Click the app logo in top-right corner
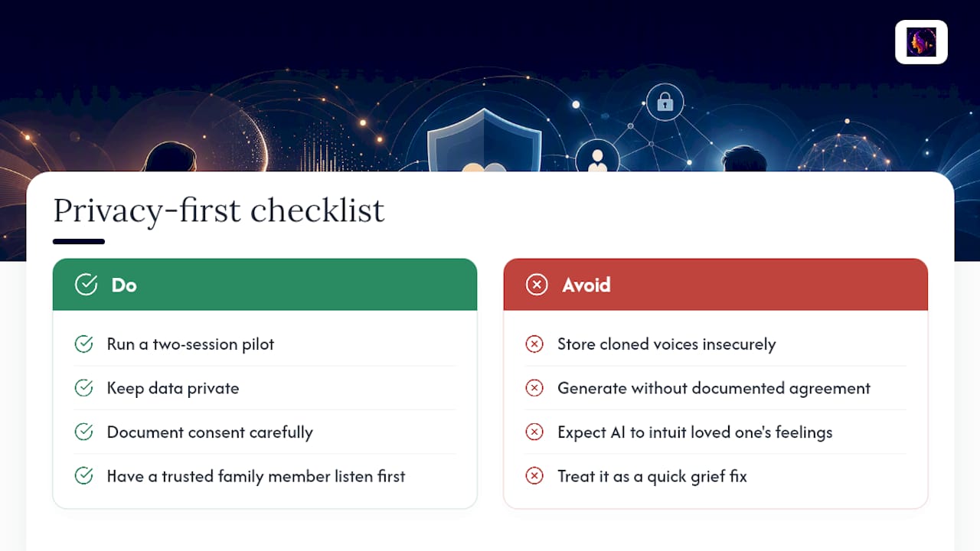 921,42
